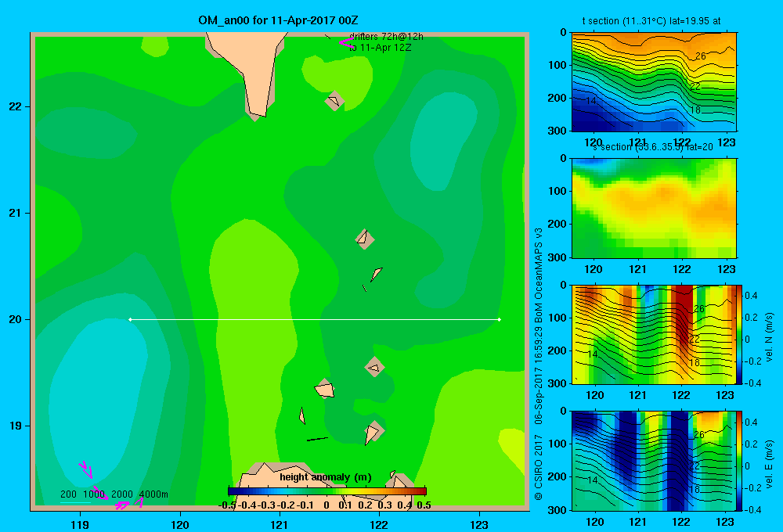Image resolution: width=783 pixels, height=532 pixels.
Task: Click the 'vel. E (m/s)' axis label
Action: pos(770,463)
